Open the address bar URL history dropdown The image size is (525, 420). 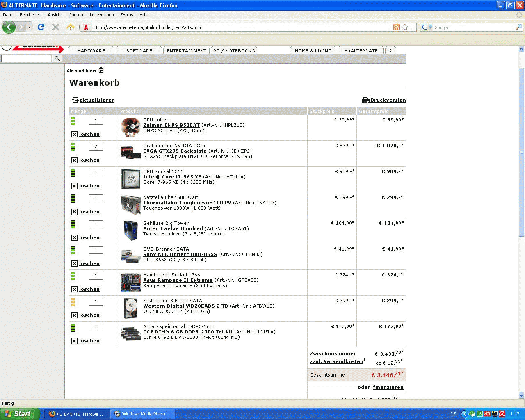(x=413, y=27)
